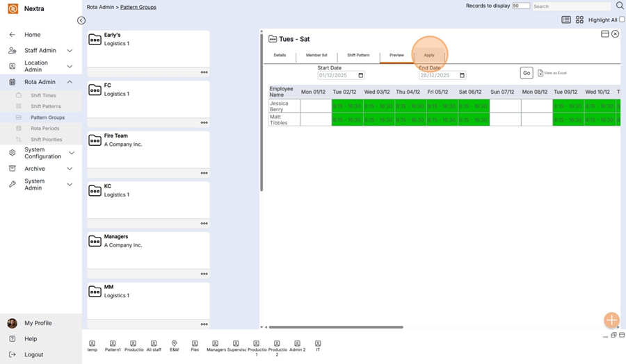Open the Shift Pattern tab
This screenshot has height=364, width=626.
click(x=358, y=55)
